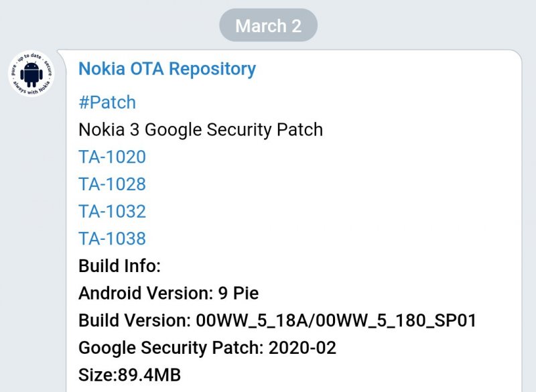This screenshot has width=536, height=392.
Task: Tap the March 2 date badge
Action: click(x=268, y=26)
